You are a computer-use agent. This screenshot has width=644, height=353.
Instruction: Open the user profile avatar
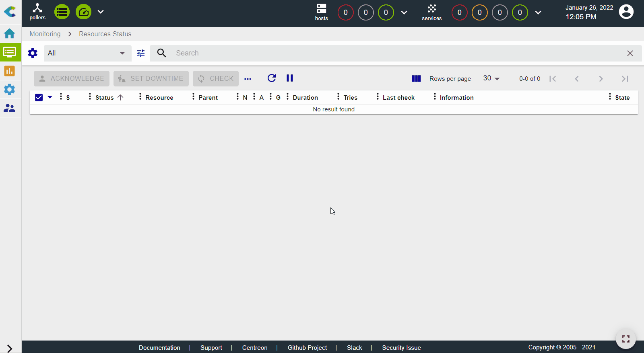(626, 12)
